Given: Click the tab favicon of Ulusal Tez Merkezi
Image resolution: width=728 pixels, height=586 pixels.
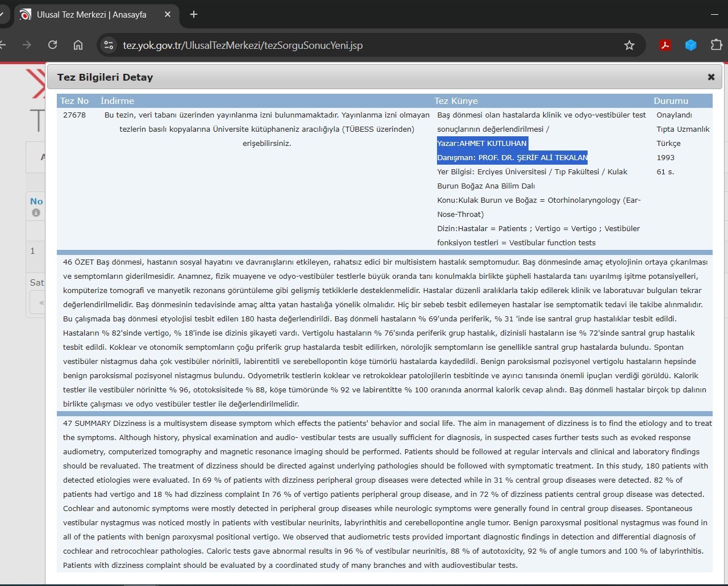Looking at the screenshot, I should [x=26, y=15].
